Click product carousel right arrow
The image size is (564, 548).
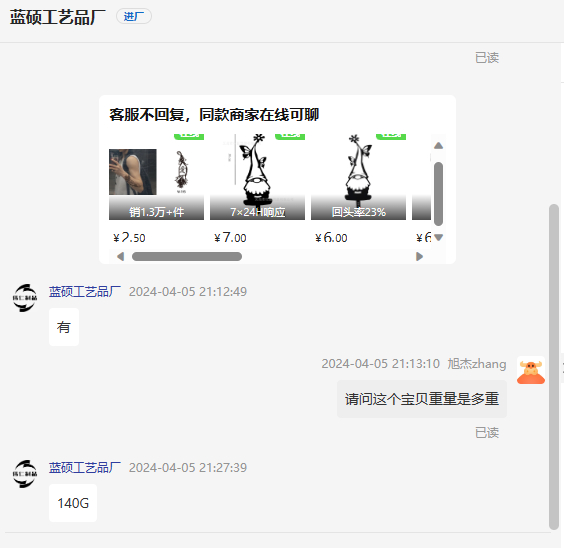click(419, 256)
